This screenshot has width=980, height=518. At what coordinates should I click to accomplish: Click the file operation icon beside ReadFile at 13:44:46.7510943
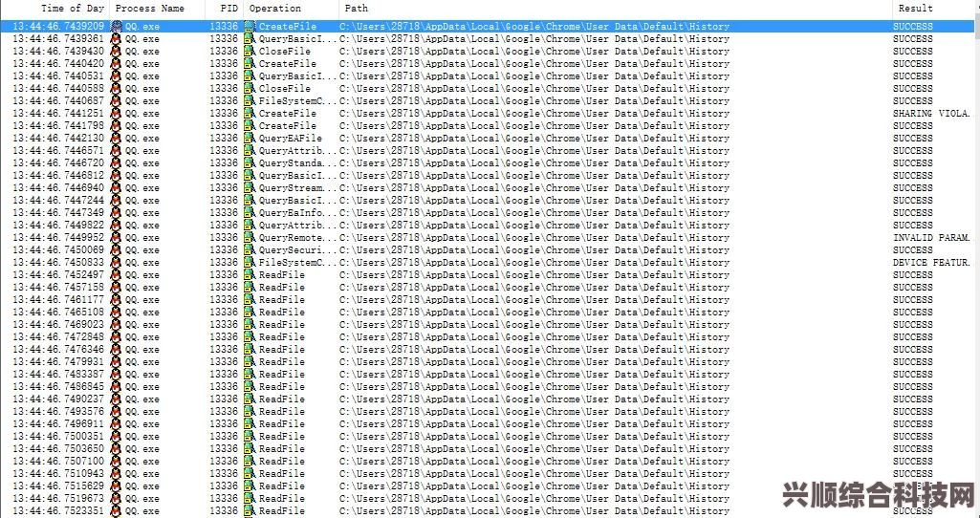(250, 474)
